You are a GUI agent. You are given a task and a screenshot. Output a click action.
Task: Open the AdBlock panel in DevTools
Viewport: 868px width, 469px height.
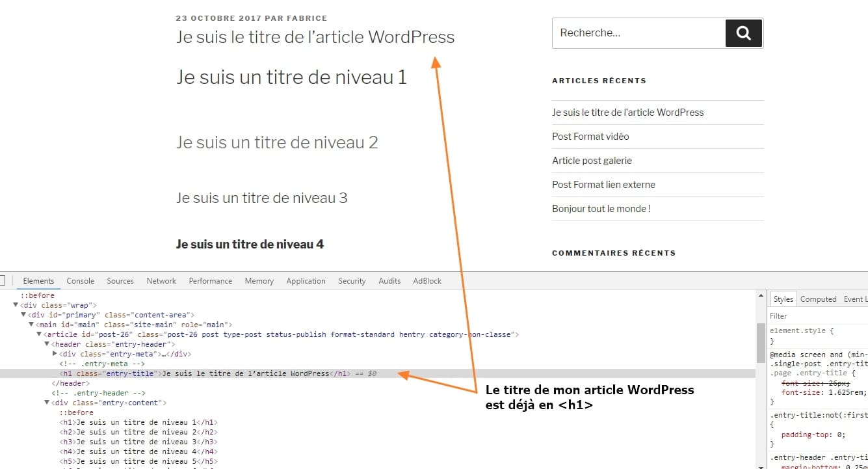[x=427, y=280]
